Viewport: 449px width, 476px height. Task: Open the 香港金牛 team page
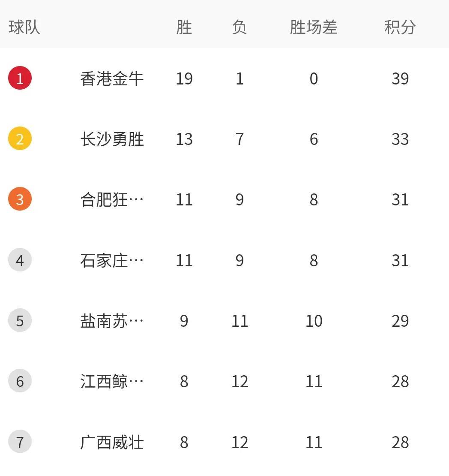(112, 78)
